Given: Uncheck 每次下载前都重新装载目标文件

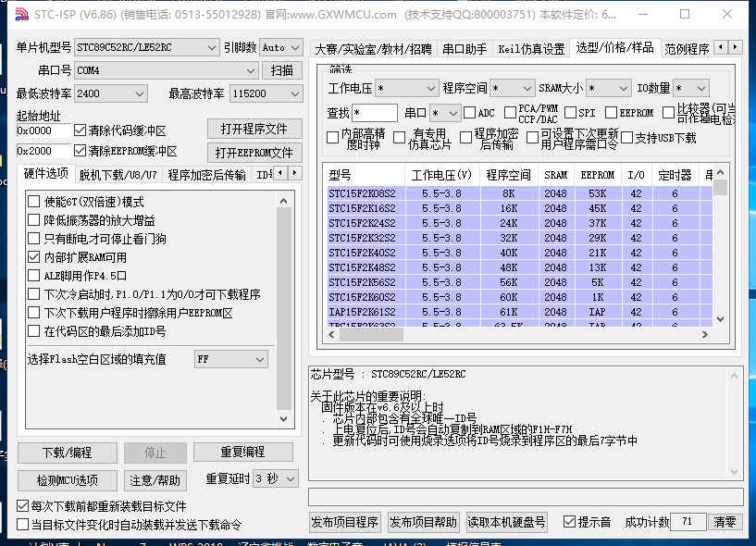Looking at the screenshot, I should (x=22, y=506).
